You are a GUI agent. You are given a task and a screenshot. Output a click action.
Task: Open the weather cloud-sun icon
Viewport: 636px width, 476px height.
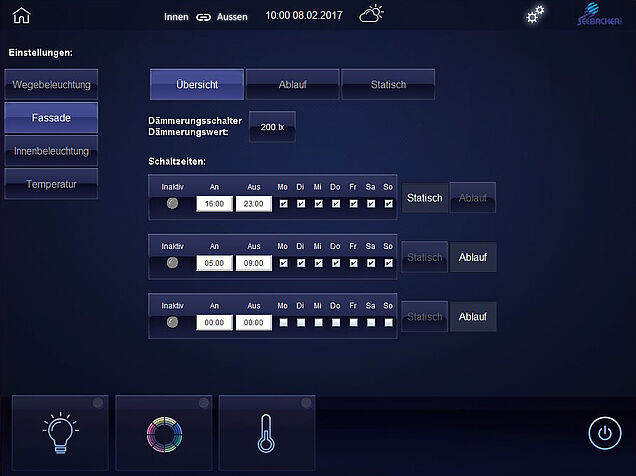(371, 15)
